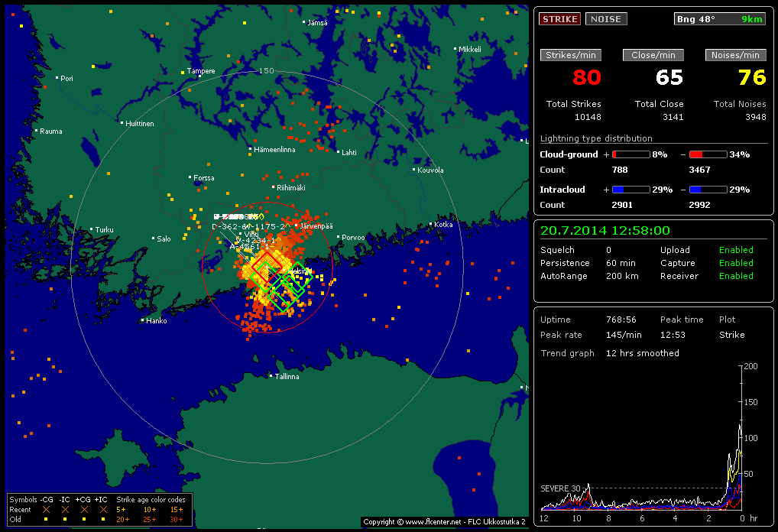Viewport: 778px width, 532px height.
Task: Click the Strikes/min label box
Action: (571, 55)
